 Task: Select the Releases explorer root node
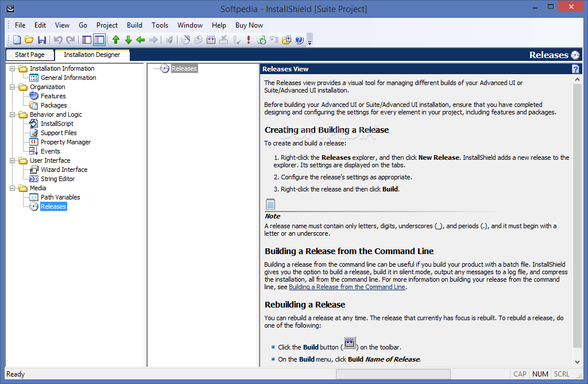(184, 68)
